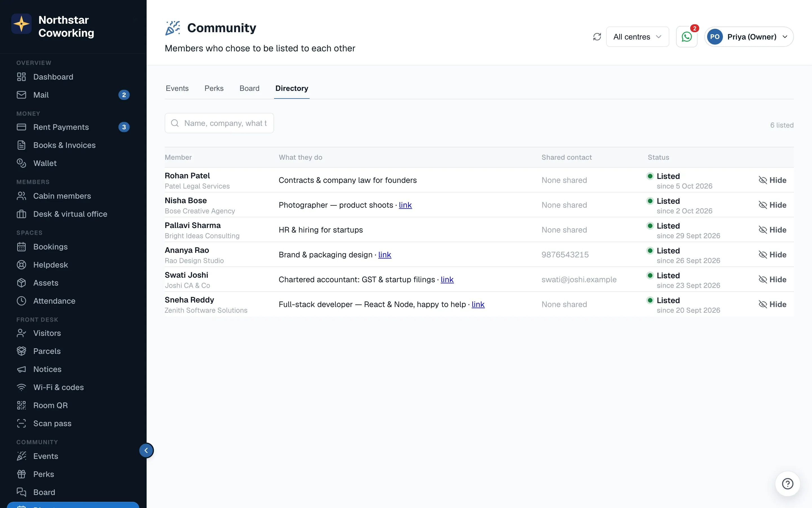Open Bookings in the sidebar
The image size is (812, 508).
pyautogui.click(x=73, y=247)
